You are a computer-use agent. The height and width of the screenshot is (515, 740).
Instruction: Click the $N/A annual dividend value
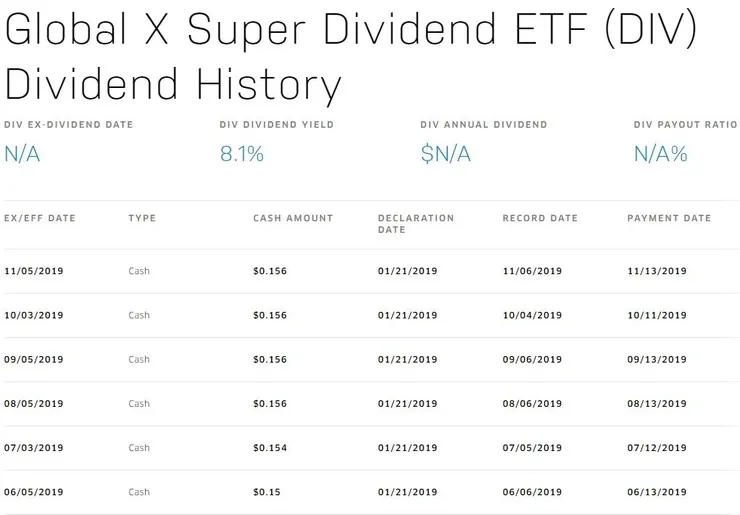click(446, 154)
